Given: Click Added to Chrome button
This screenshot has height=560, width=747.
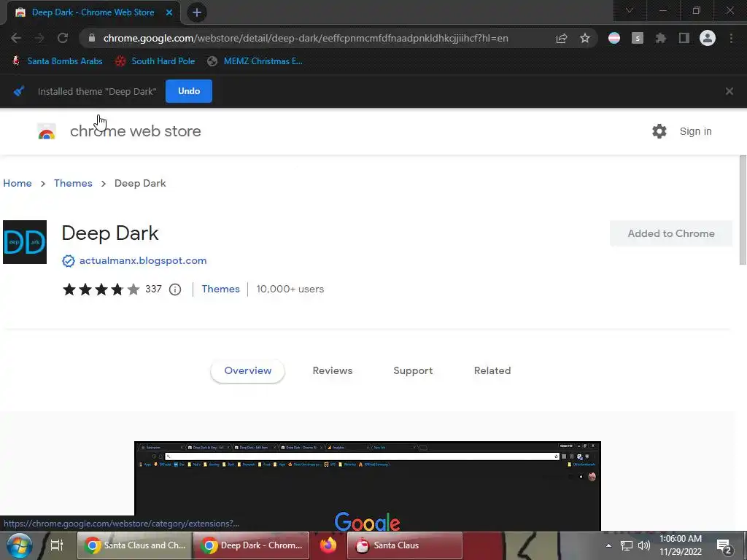Looking at the screenshot, I should [x=671, y=233].
